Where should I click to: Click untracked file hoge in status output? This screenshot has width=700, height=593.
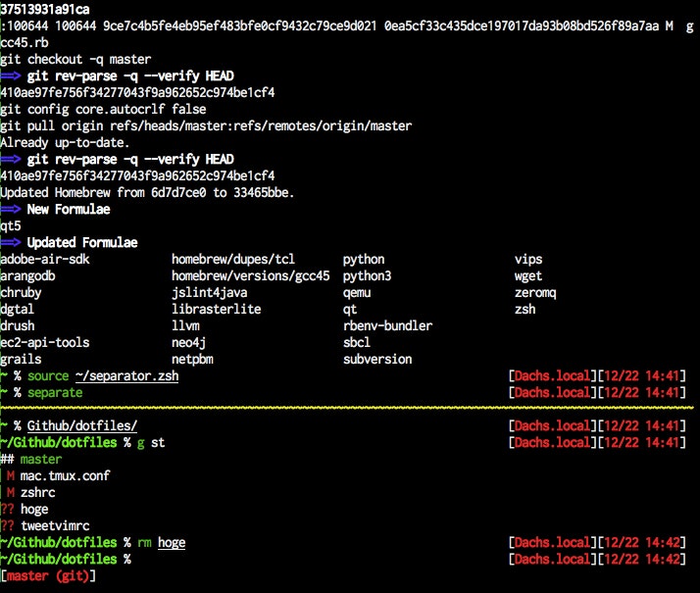[34, 509]
